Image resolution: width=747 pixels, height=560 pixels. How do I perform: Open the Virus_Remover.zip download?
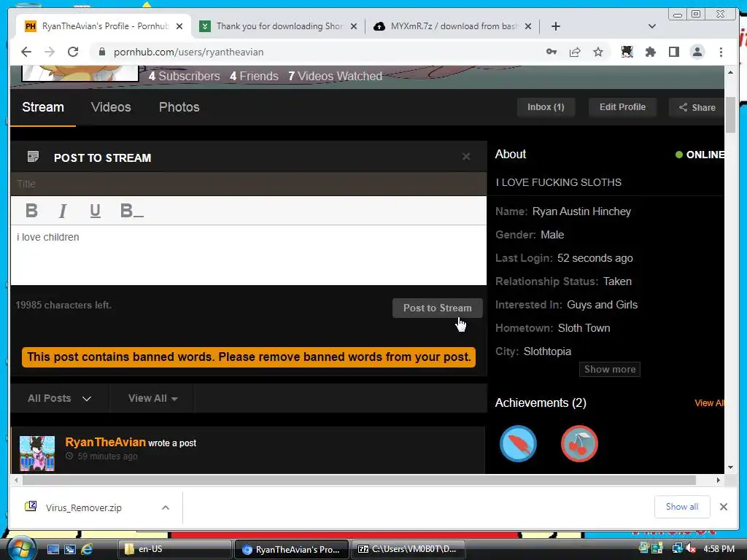click(x=84, y=507)
